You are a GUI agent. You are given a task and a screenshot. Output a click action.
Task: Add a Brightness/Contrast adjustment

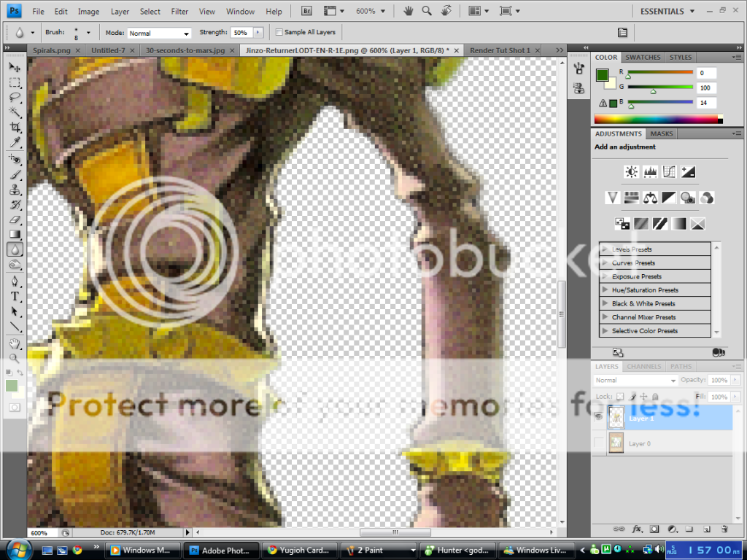pyautogui.click(x=632, y=171)
